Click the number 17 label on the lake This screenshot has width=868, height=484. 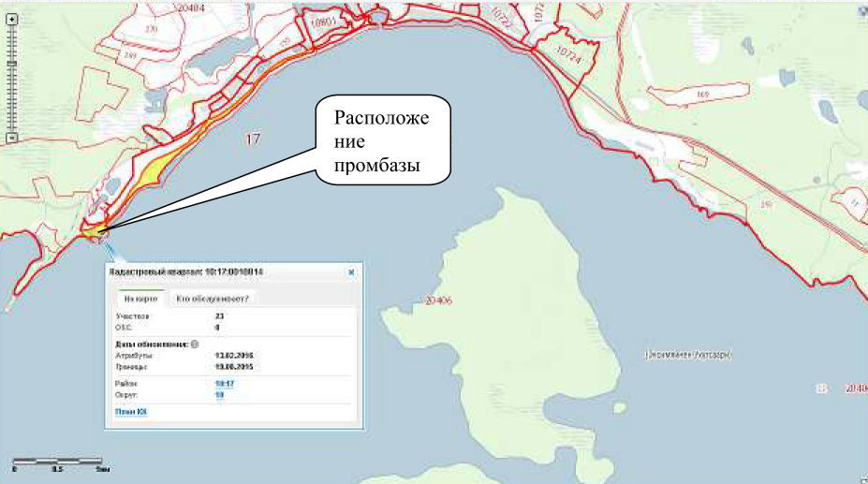coord(251,139)
